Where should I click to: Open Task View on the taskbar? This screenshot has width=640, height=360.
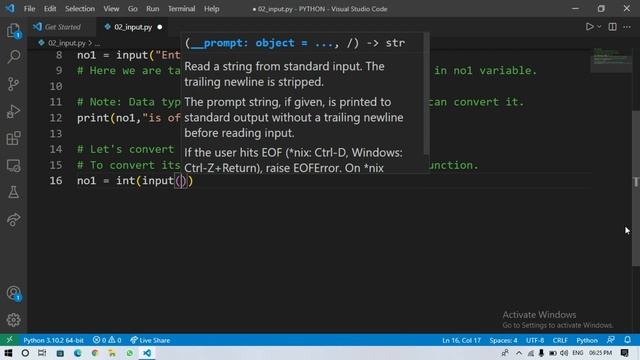(42, 353)
